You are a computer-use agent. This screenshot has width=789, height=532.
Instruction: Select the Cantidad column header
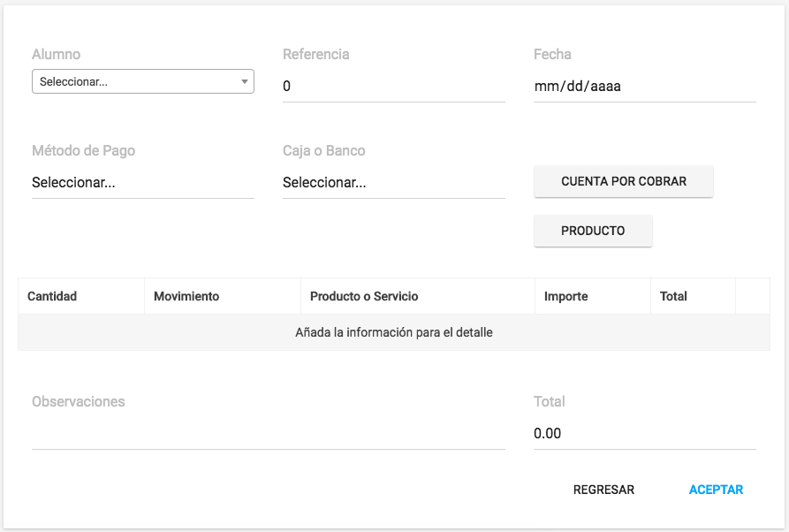pyautogui.click(x=52, y=296)
